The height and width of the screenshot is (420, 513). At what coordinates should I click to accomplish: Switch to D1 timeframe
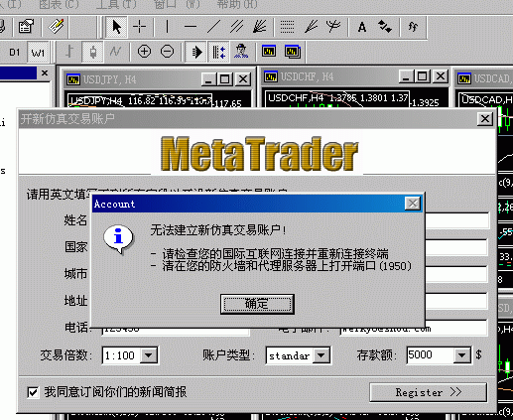point(15,52)
